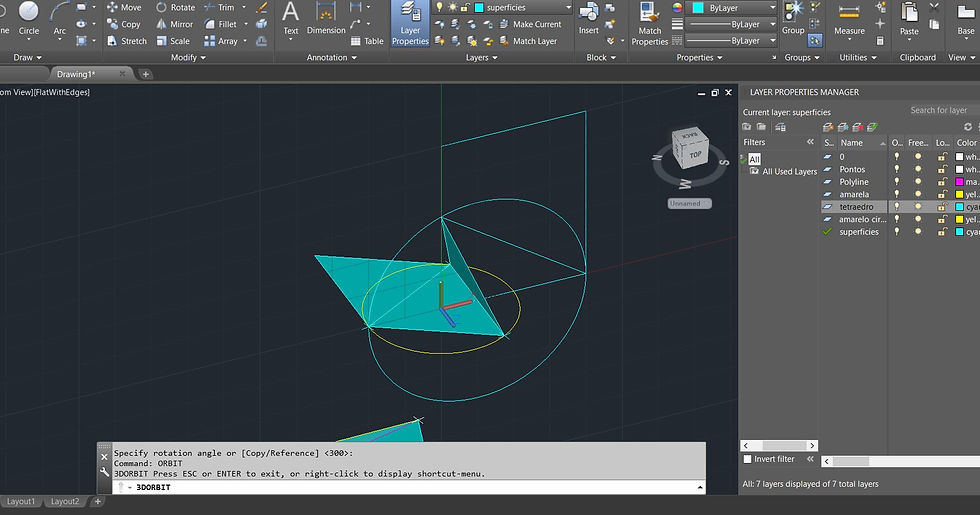Click the New Property Filter icon
Viewport: 980px width, 515px height.
pyautogui.click(x=746, y=127)
